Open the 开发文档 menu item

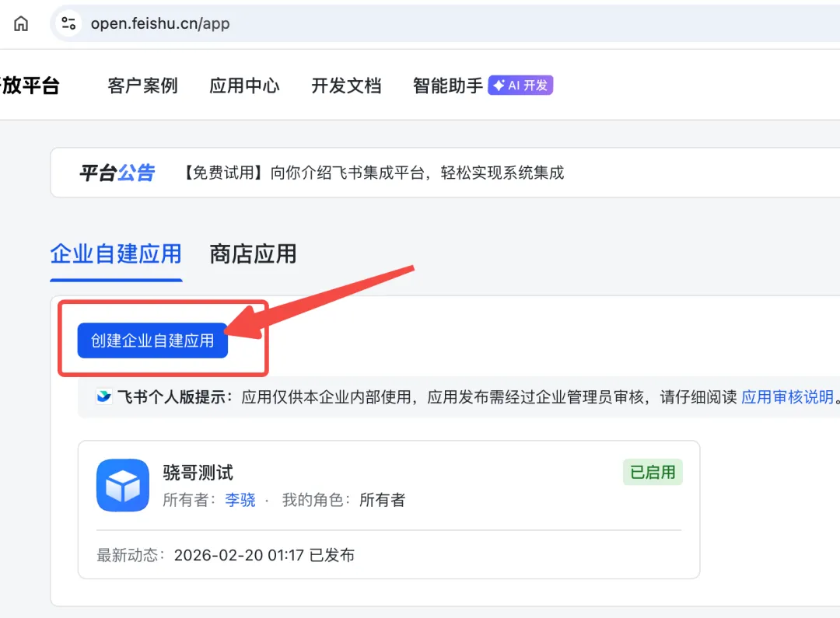point(346,86)
